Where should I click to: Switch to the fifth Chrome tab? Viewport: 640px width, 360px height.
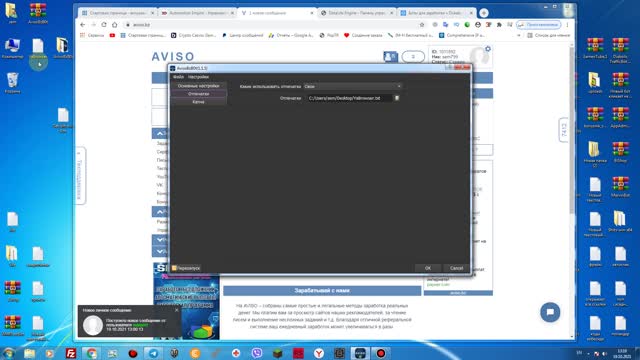click(436, 13)
